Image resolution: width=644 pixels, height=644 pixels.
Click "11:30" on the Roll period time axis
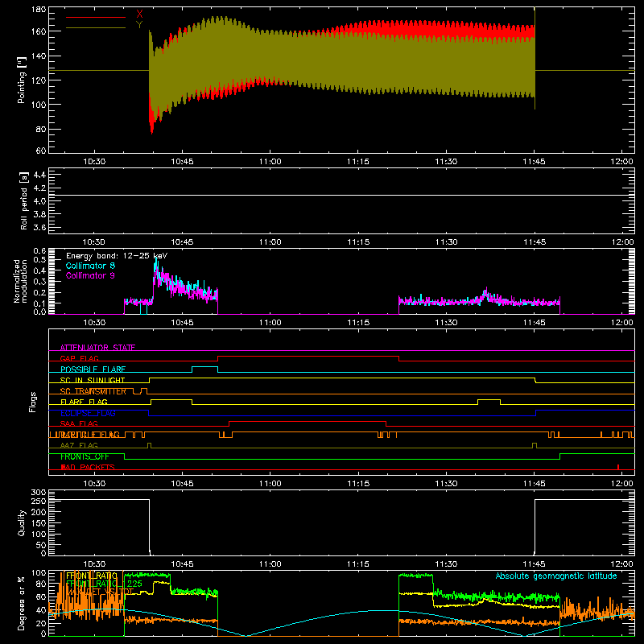447,242
